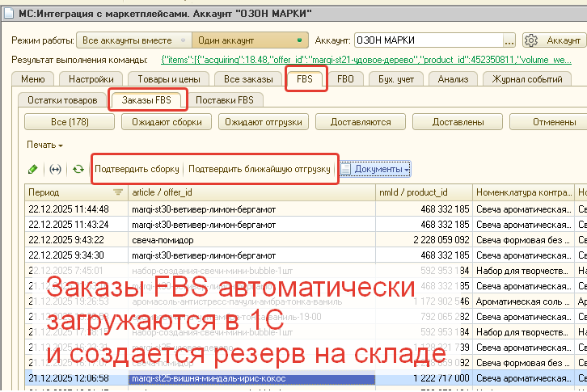Click the green pencil edit icon
The image size is (587, 392).
tap(33, 169)
